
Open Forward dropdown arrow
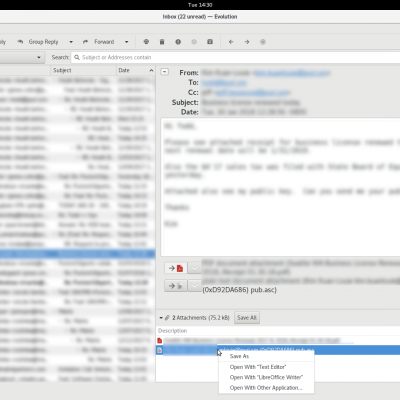click(x=127, y=42)
